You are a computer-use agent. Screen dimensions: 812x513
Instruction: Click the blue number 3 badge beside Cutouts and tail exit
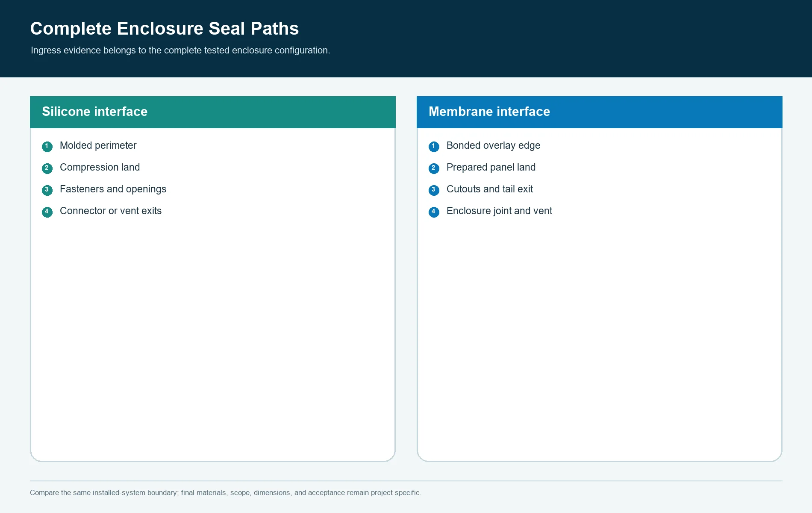coord(434,190)
